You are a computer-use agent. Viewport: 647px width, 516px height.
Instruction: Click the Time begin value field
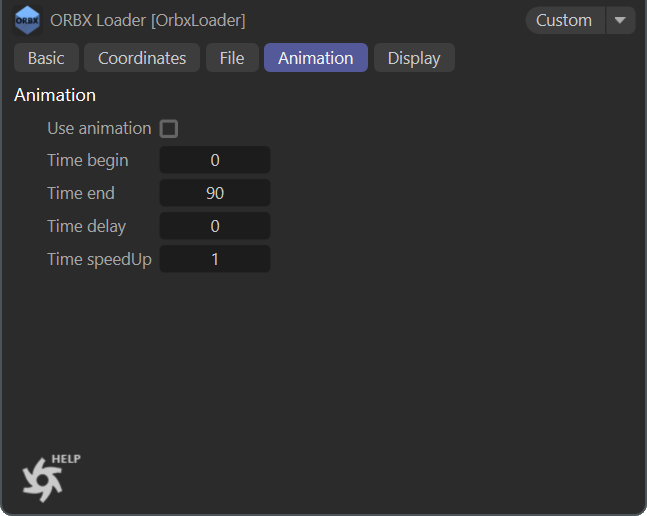[215, 160]
